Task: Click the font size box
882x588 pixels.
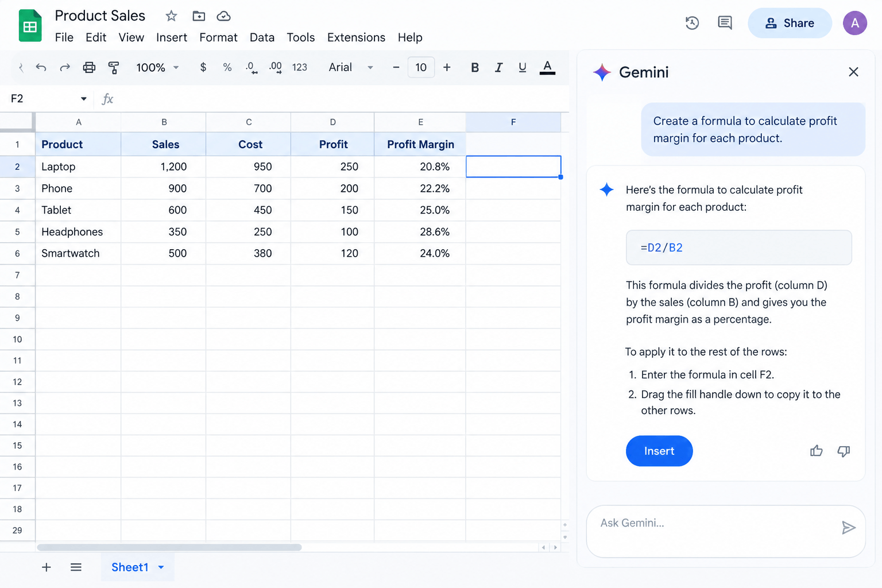Action: (421, 68)
